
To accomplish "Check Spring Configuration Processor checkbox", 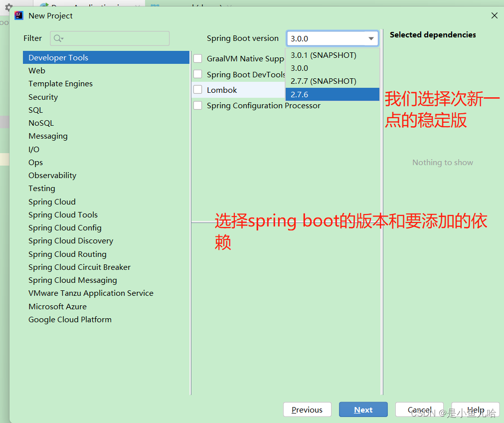I will coord(198,106).
